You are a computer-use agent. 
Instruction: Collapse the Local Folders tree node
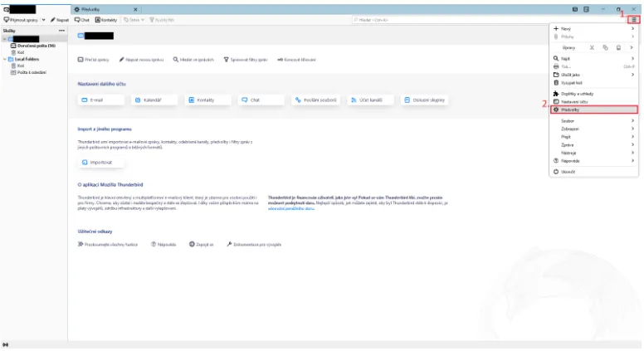(5, 59)
